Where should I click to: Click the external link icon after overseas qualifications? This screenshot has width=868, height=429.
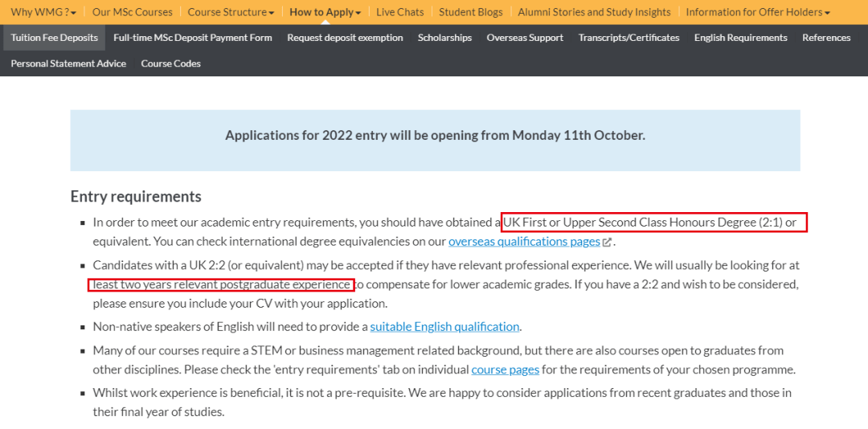tap(607, 243)
